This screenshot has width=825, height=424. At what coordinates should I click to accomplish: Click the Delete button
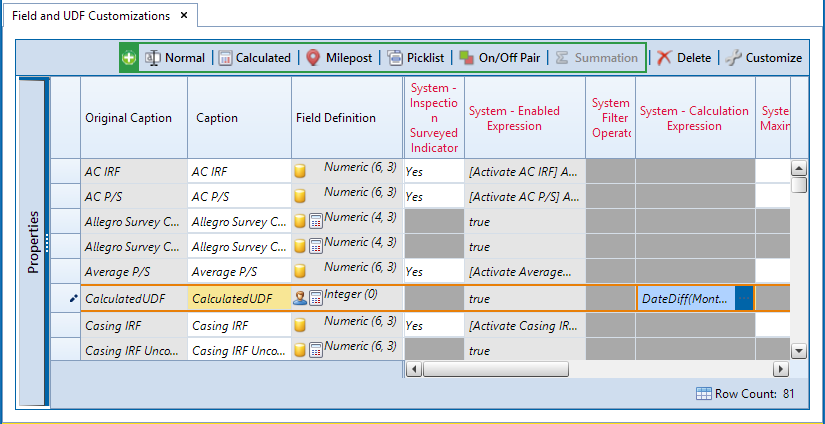tap(683, 58)
